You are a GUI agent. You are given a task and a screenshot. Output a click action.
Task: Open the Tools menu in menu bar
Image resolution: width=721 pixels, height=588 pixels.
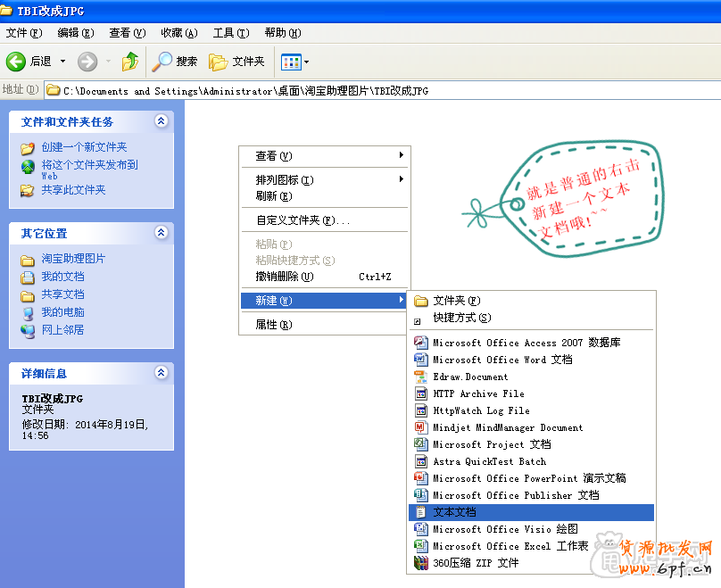click(x=229, y=33)
